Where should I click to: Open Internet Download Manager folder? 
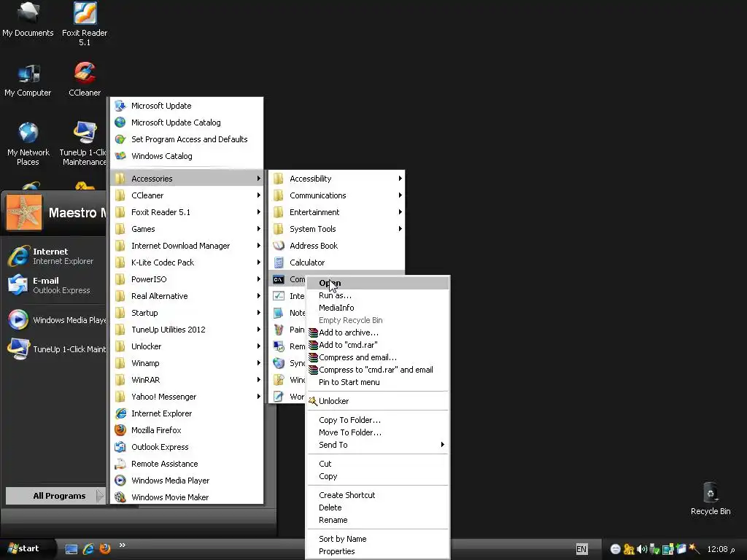pyautogui.click(x=187, y=246)
